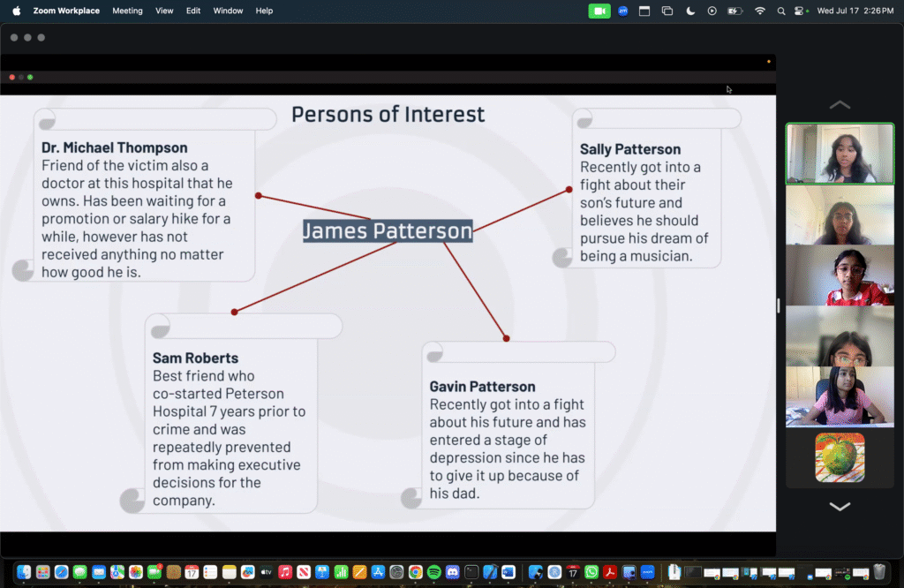Open Discord from the dock
This screenshot has height=588, width=904.
(x=452, y=572)
